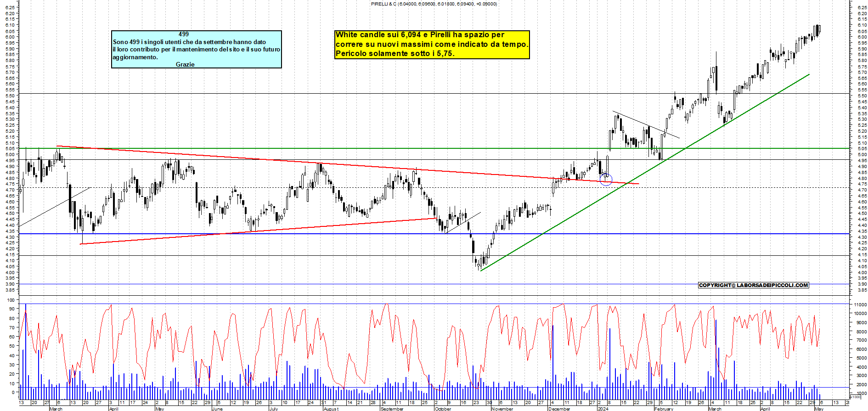Click the 10000 value on the volume scale
The height and width of the screenshot is (411, 868).
(860, 314)
